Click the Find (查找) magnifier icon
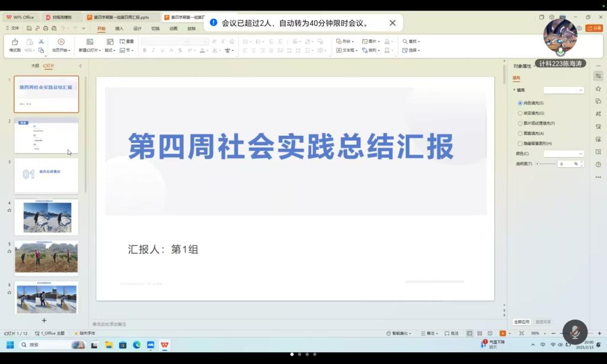This screenshot has height=364, width=607. click(405, 41)
